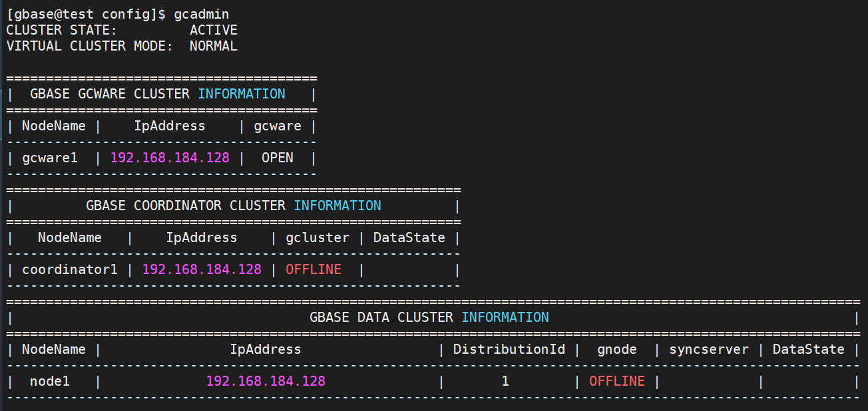Image resolution: width=868 pixels, height=411 pixels.
Task: Select the 'CLUSTER STATE:' label
Action: click(62, 30)
